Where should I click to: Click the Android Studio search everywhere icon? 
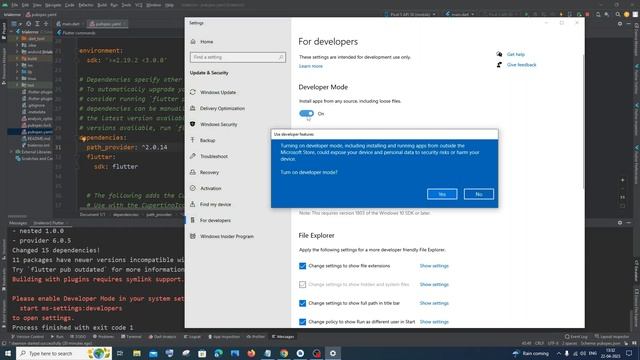618,14
